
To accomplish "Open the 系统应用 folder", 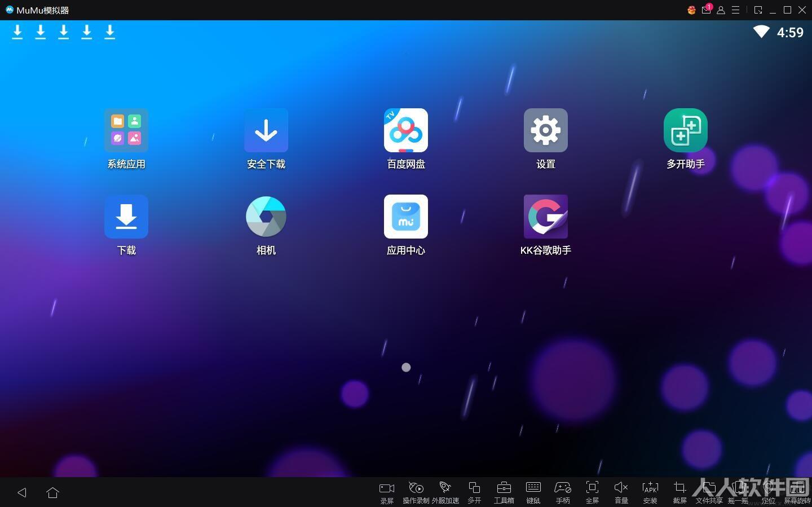I will coord(126,130).
